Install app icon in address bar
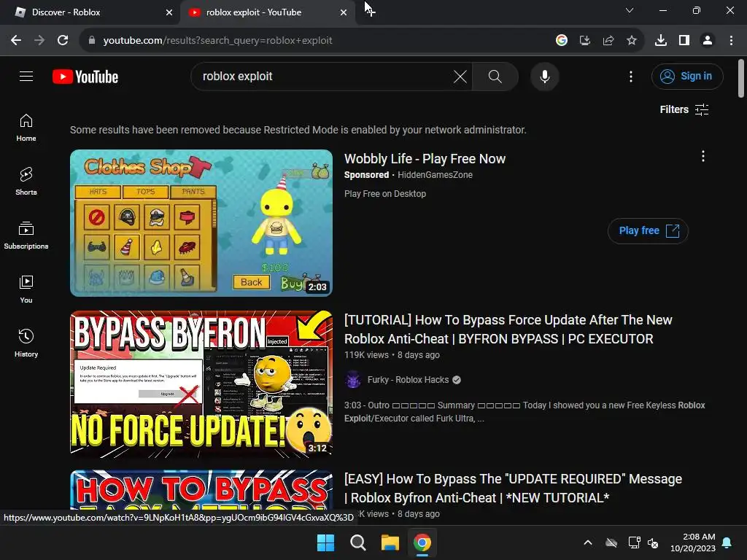The width and height of the screenshot is (747, 560). 584,41
